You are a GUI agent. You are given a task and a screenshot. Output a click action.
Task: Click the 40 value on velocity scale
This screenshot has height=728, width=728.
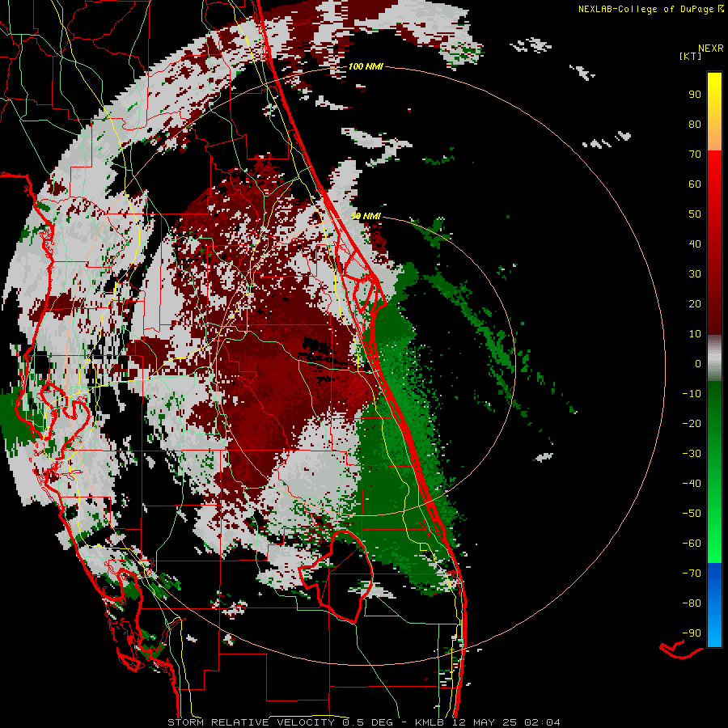(x=695, y=243)
